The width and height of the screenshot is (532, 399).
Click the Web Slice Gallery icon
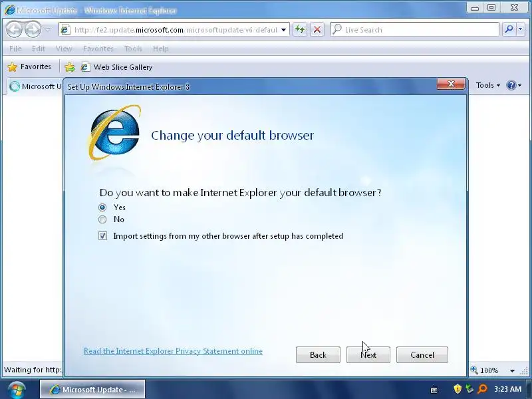tap(85, 67)
